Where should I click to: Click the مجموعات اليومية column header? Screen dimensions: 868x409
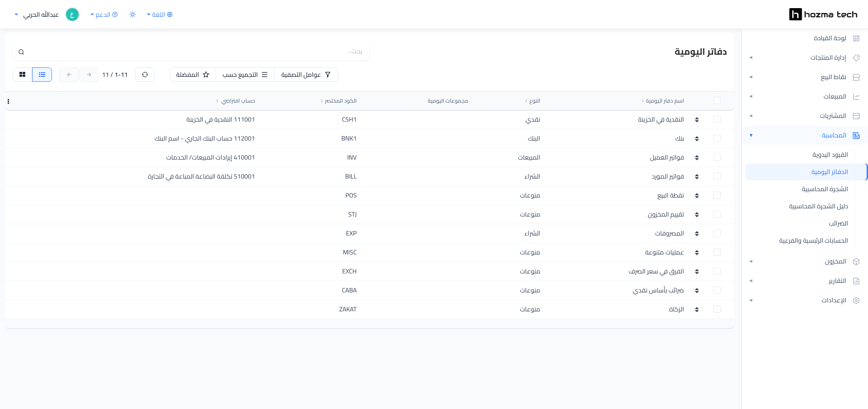(x=448, y=101)
